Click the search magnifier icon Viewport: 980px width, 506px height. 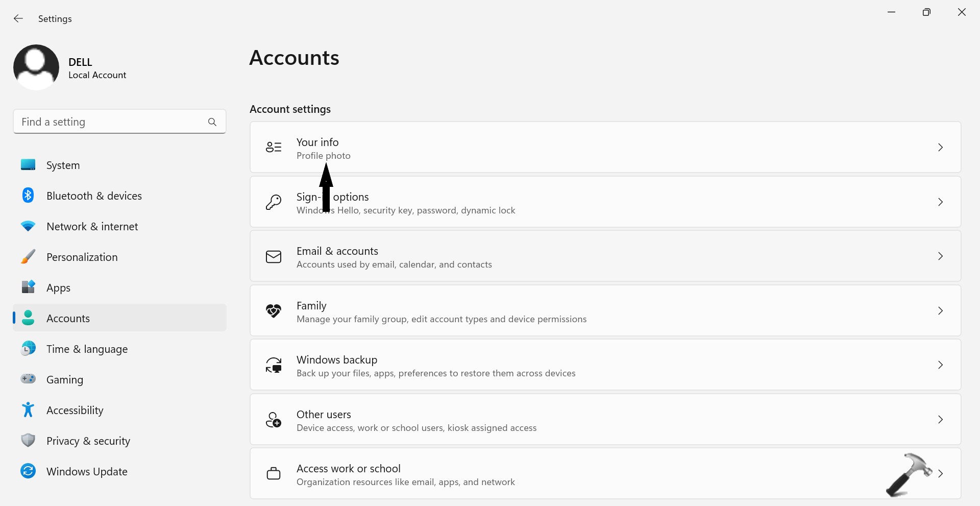point(212,122)
